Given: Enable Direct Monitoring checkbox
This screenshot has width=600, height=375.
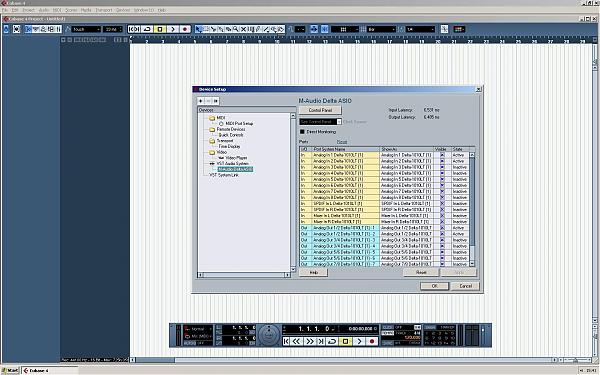Looking at the screenshot, I should (x=302, y=132).
